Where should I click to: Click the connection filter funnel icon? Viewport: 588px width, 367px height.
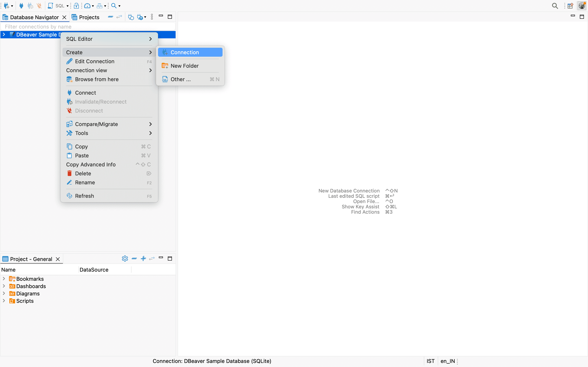pyautogui.click(x=140, y=17)
